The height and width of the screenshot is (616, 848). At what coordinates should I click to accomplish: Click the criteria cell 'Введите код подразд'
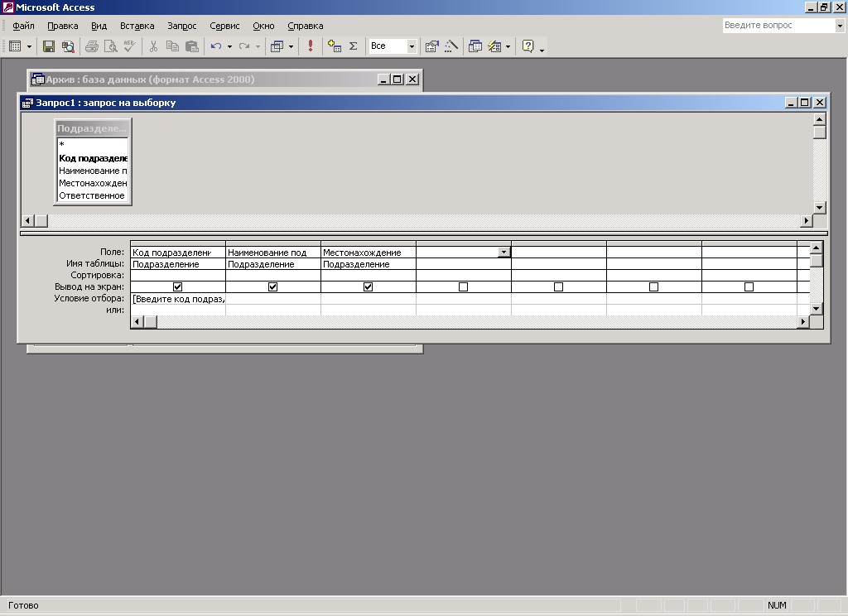click(x=177, y=299)
